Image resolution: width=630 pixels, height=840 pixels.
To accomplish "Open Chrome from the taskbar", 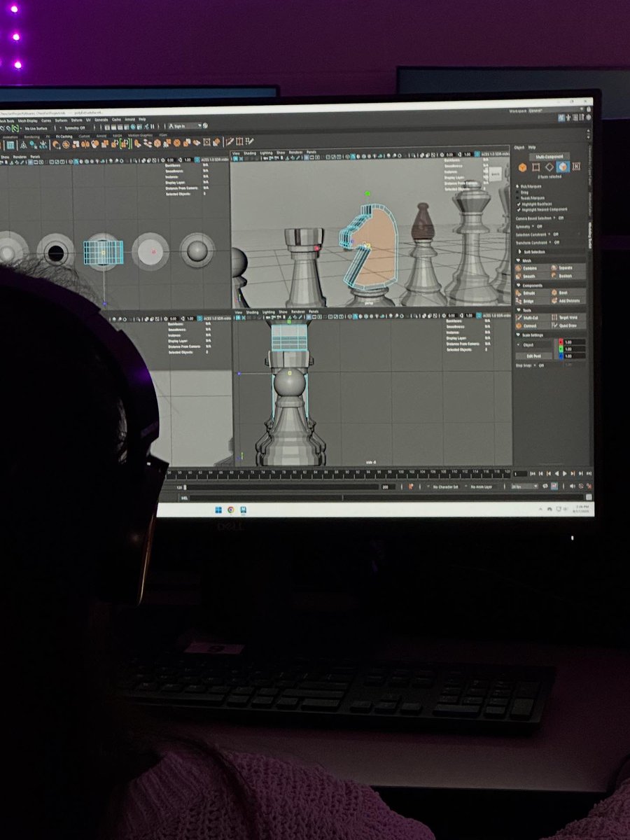I will 231,510.
